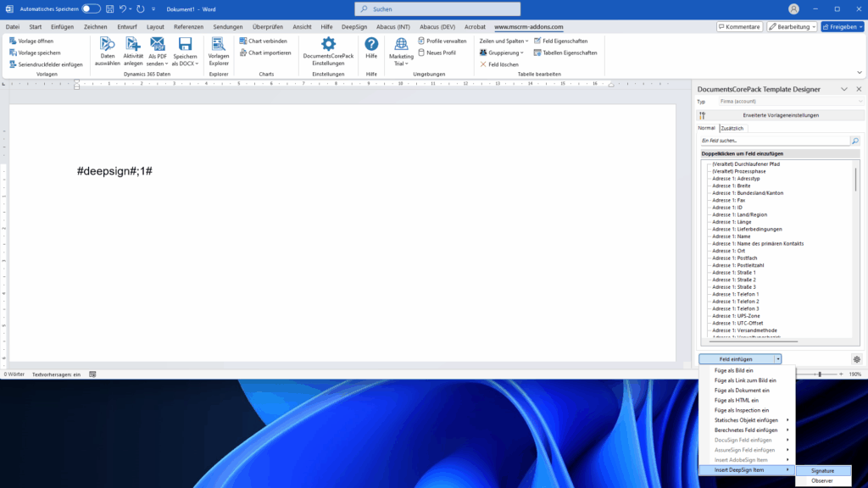
Task: Open the Datei menu tab
Action: tap(12, 26)
